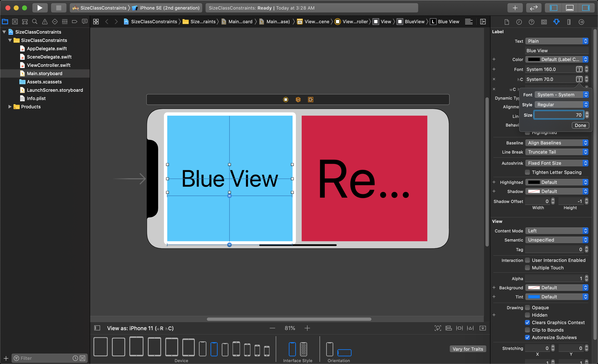Collapse the SizeClassConstraints project root
The image size is (598, 364).
4,32
